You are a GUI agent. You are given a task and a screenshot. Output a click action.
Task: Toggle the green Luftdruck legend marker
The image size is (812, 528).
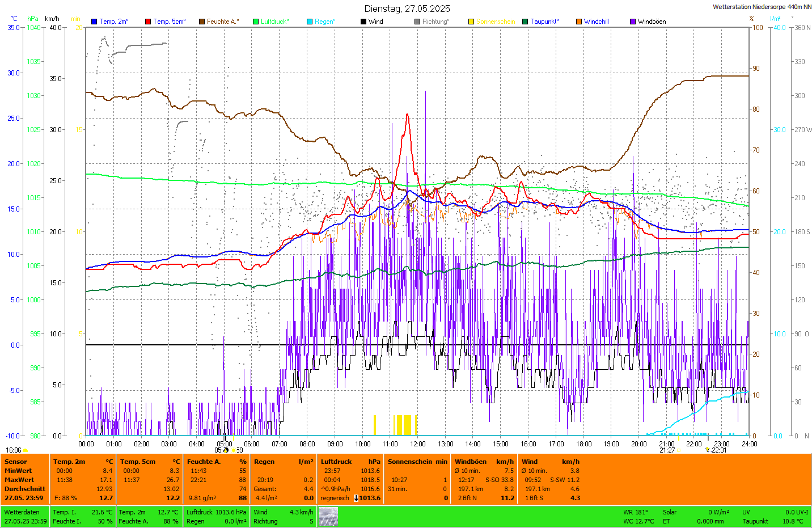click(x=256, y=22)
